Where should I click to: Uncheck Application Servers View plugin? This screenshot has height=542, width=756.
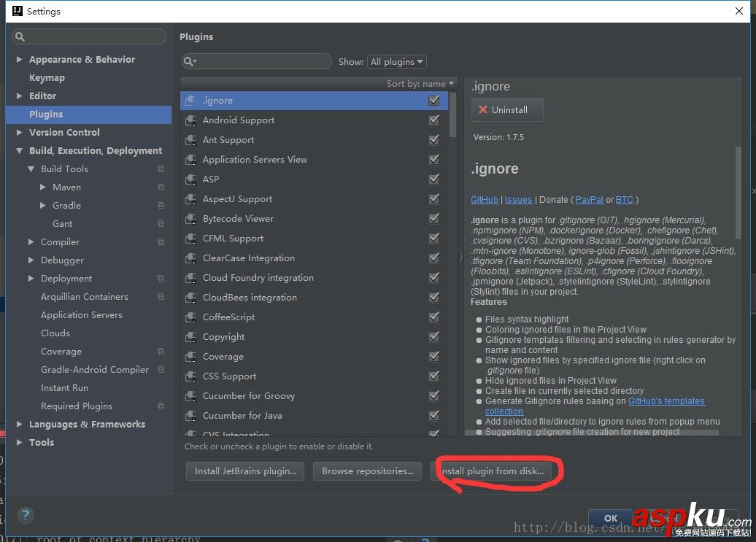[x=434, y=159]
